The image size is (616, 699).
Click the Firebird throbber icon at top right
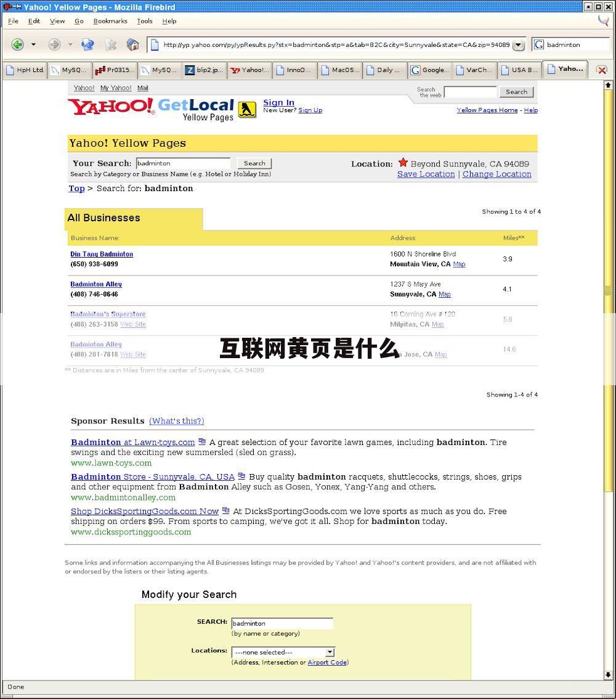tap(604, 20)
